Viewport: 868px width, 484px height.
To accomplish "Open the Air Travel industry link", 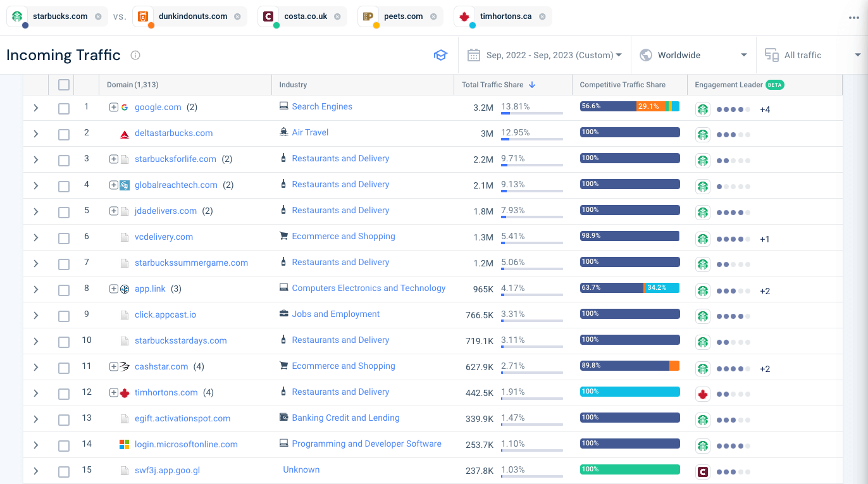I will [x=310, y=133].
